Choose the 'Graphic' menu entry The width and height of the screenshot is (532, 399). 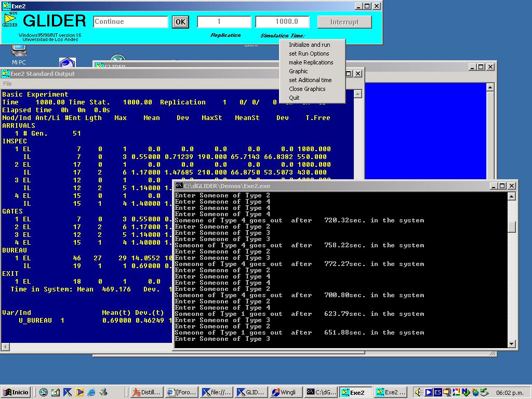click(x=298, y=71)
